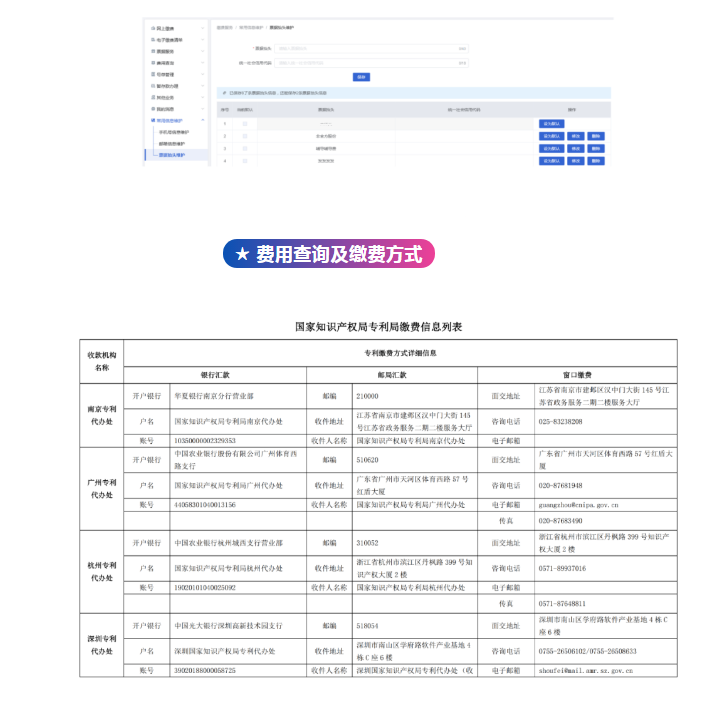Set row 2 as default (设为默认)
The image size is (719, 701).
coord(552,136)
